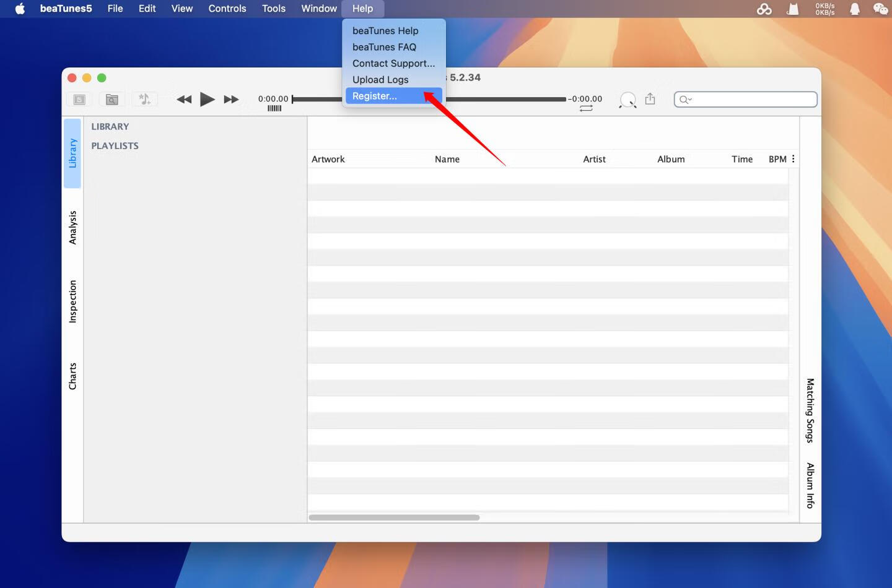This screenshot has height=588, width=892.
Task: Click the cat icon in menu bar
Action: 793,9
